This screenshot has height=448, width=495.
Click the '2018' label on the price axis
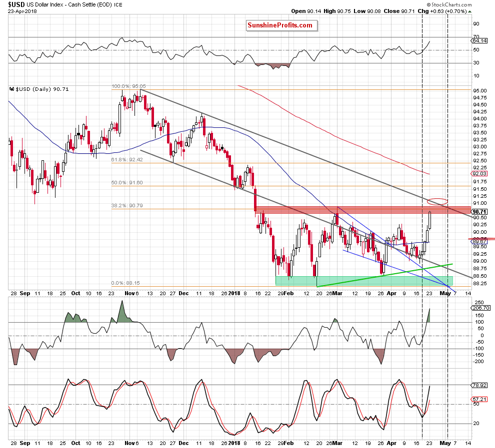pos(234,293)
